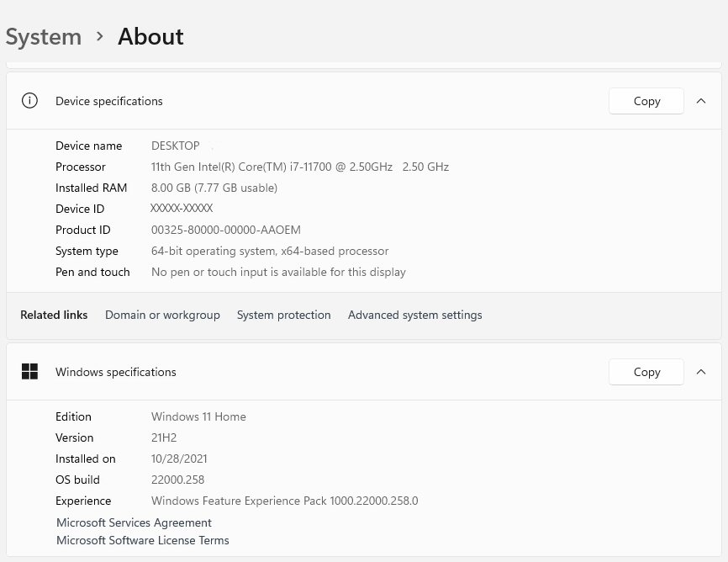
Task: Click the Device name label
Action: point(88,146)
